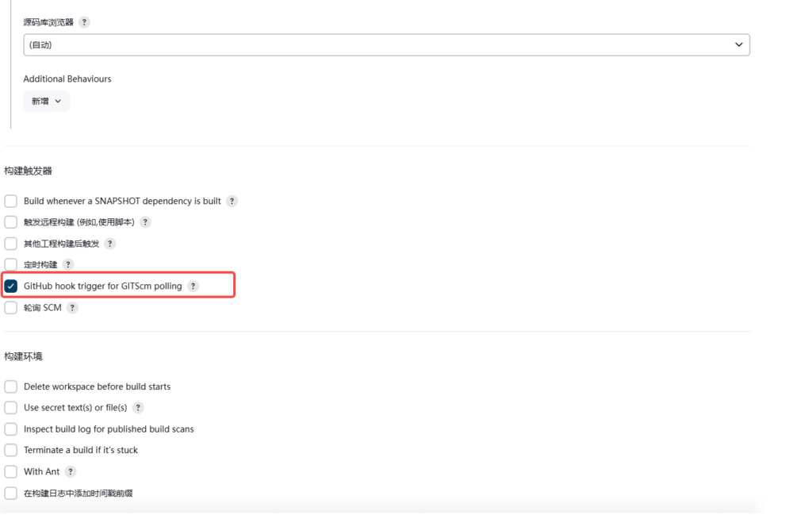Click the 源码库浏览器 label text
812x519 pixels.
[48, 22]
